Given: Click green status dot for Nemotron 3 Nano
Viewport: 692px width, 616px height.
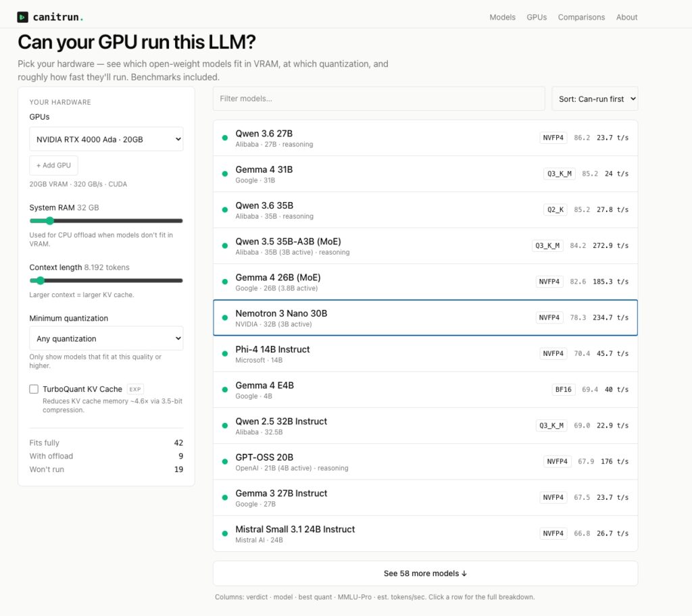Looking at the screenshot, I should tap(225, 317).
